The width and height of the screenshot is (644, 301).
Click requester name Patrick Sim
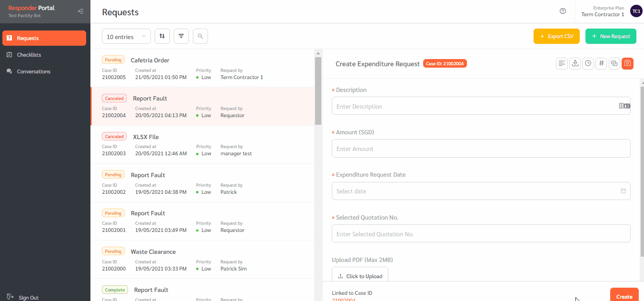point(234,269)
